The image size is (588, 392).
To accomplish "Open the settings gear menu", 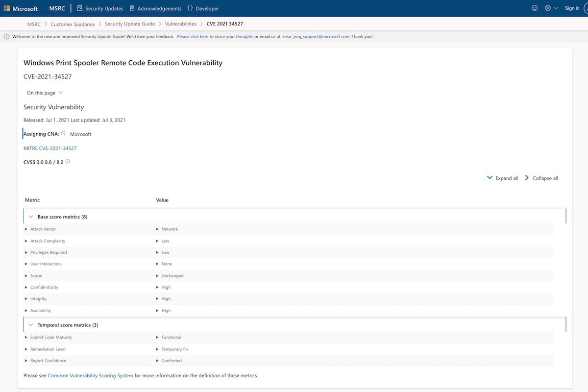I will point(548,8).
